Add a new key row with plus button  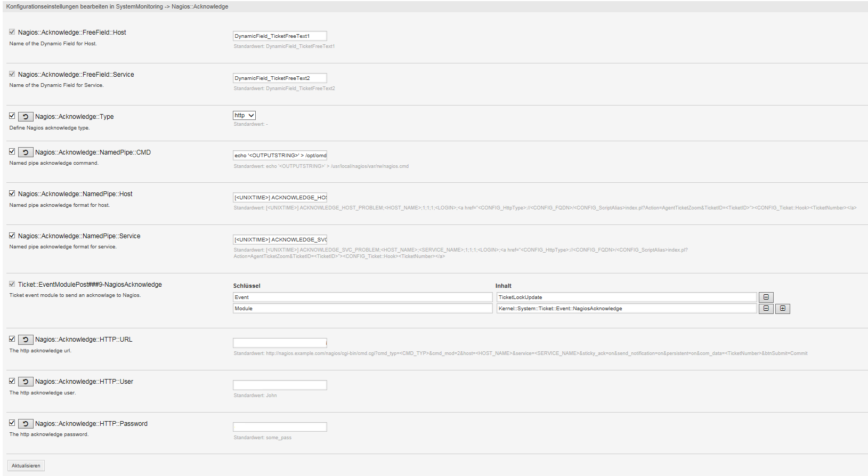pos(782,309)
